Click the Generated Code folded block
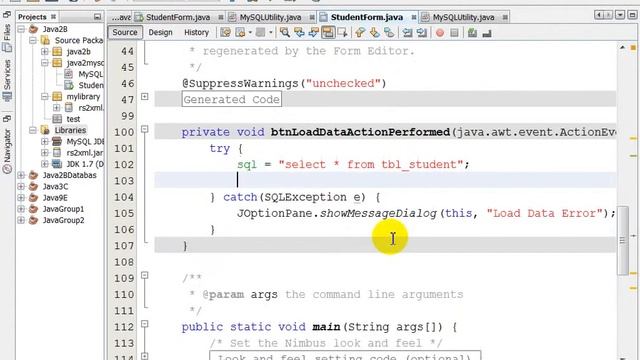The image size is (640, 360). tap(232, 99)
